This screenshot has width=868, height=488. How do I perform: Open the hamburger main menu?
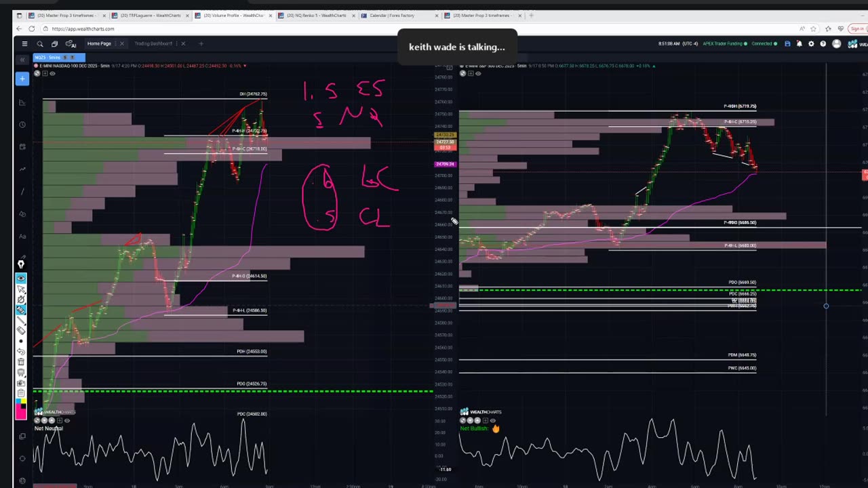click(x=24, y=43)
